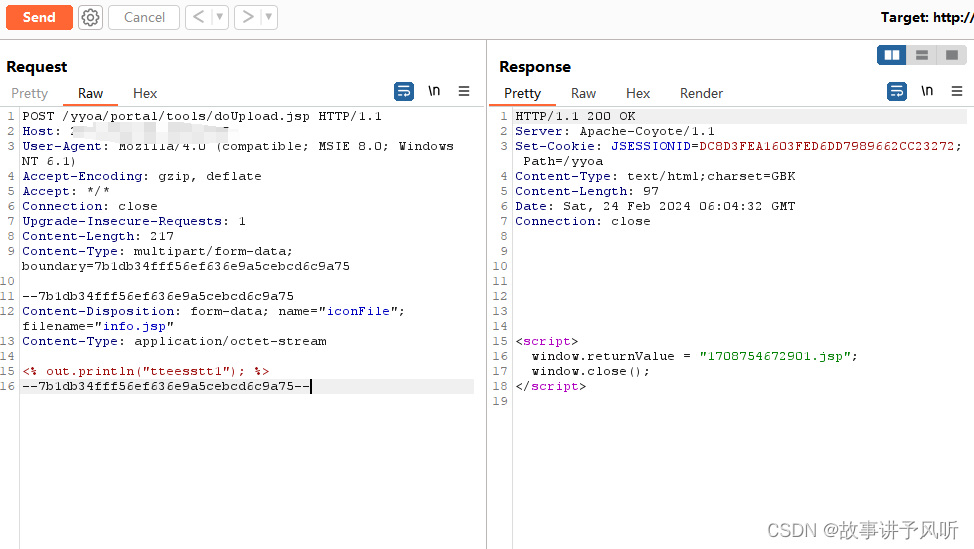Image resolution: width=974 pixels, height=549 pixels.
Task: Click the Server: Apache-Coyote/1.1 header
Action: (x=615, y=131)
